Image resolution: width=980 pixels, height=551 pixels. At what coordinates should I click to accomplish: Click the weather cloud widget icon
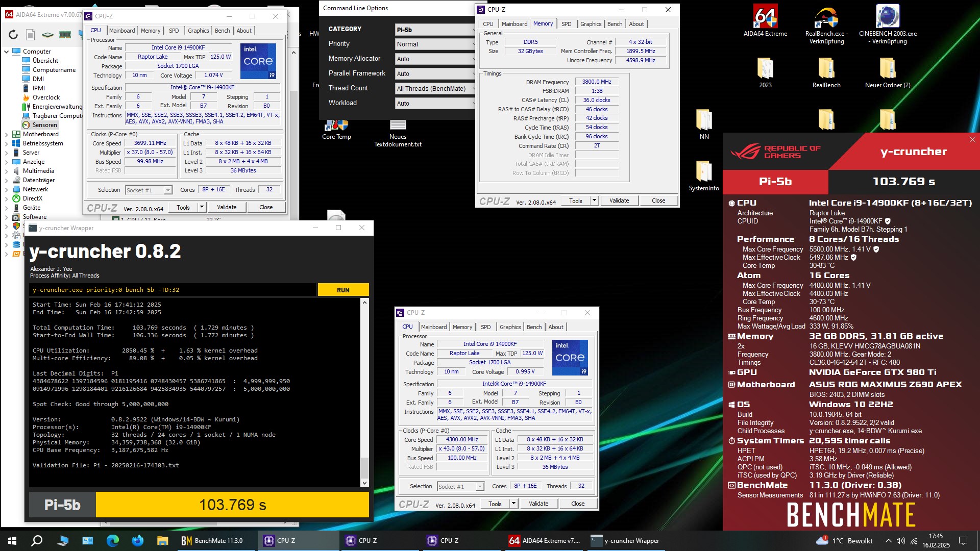click(x=822, y=540)
